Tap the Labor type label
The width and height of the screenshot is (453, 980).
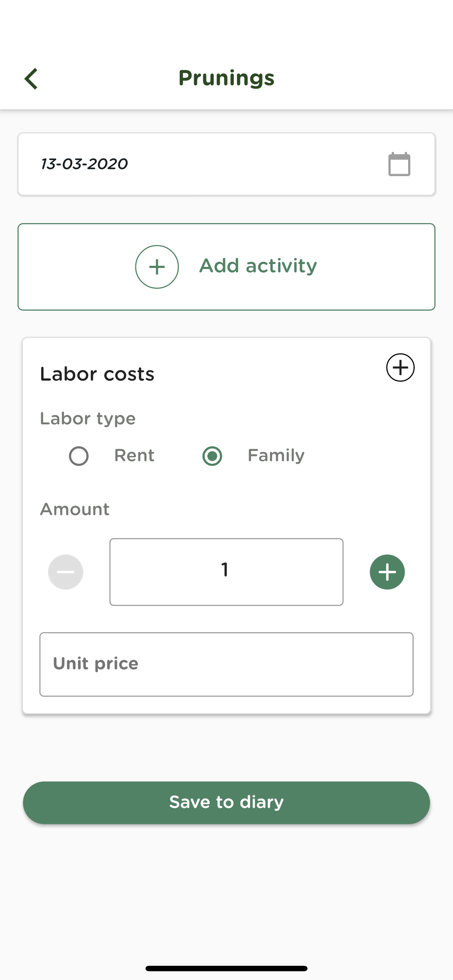click(88, 419)
